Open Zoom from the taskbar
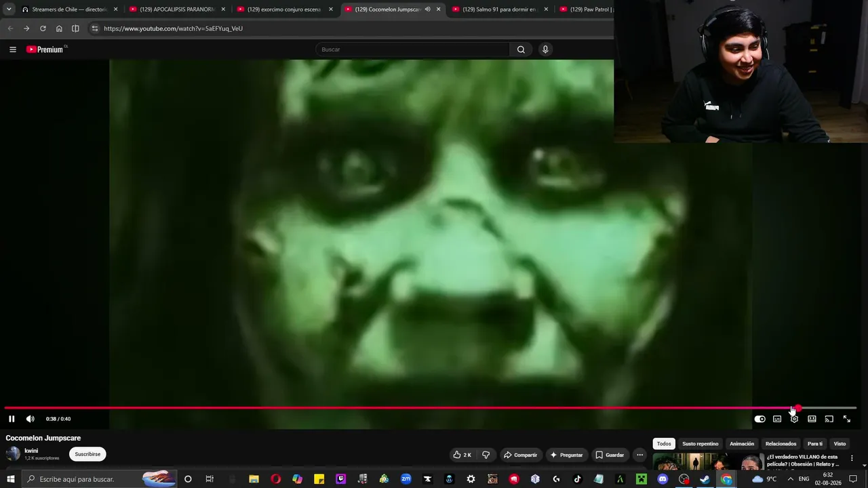This screenshot has height=488, width=868. coord(406,479)
